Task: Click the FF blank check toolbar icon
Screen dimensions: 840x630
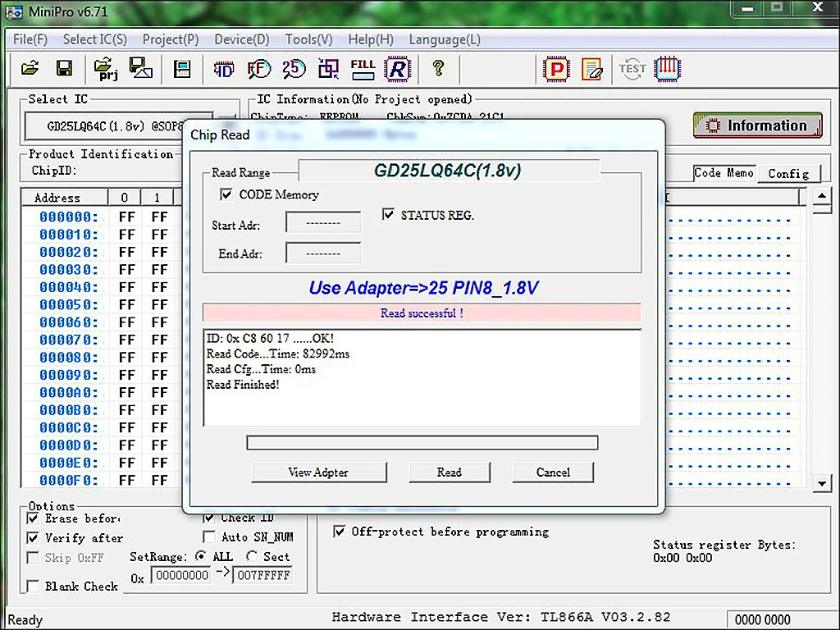Action: click(258, 69)
